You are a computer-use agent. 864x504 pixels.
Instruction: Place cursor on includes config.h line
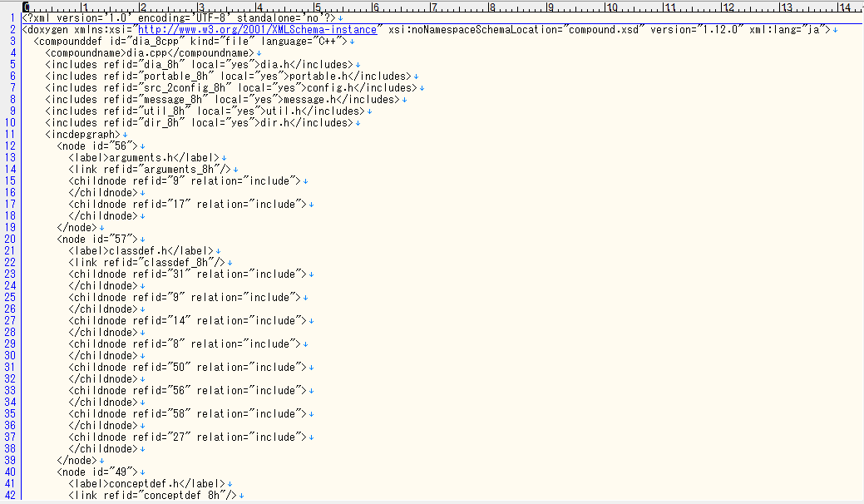tap(231, 87)
